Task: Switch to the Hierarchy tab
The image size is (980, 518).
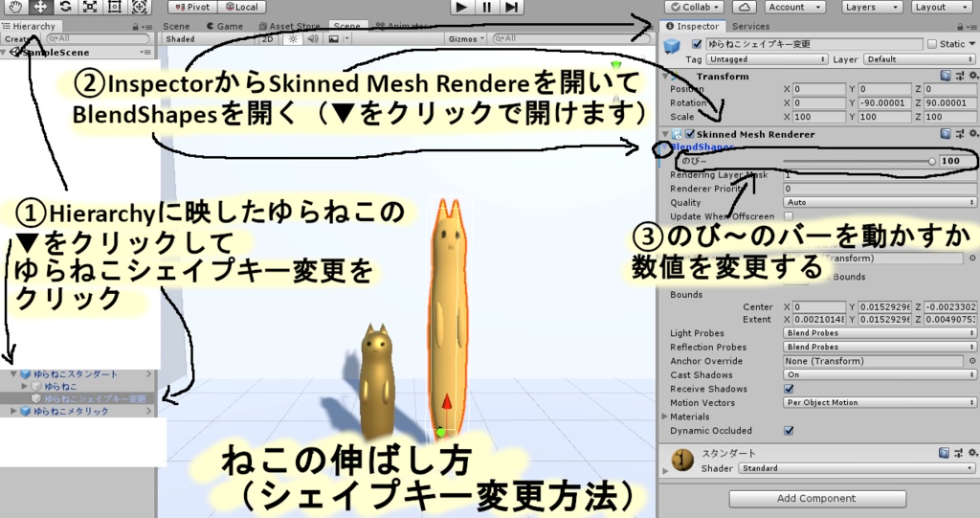Action: point(30,26)
